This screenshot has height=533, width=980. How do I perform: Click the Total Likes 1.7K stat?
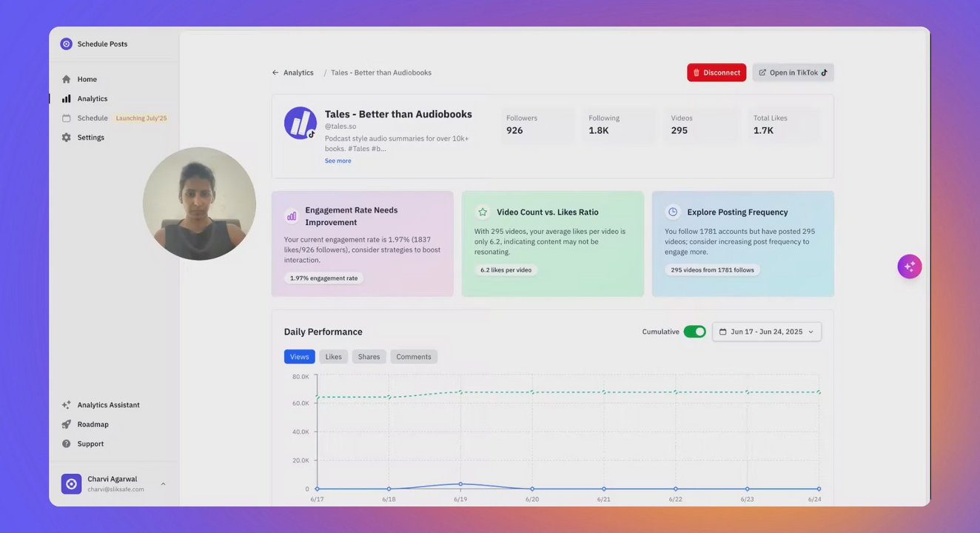[784, 124]
